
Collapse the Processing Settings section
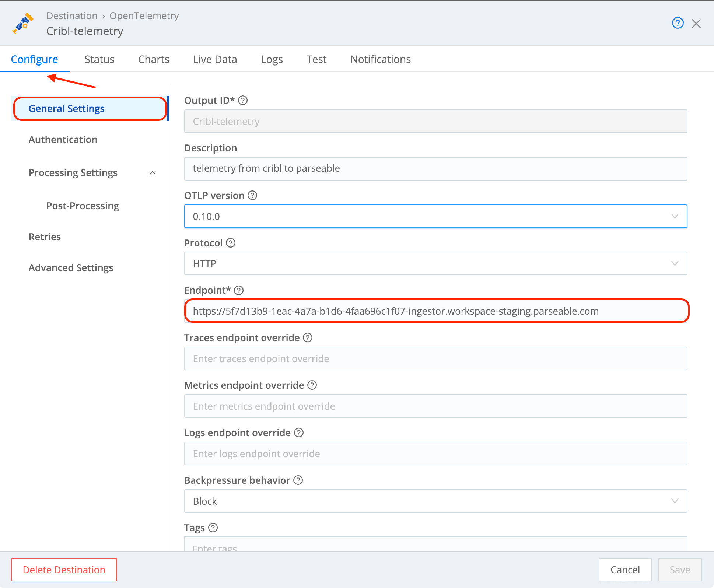click(153, 173)
